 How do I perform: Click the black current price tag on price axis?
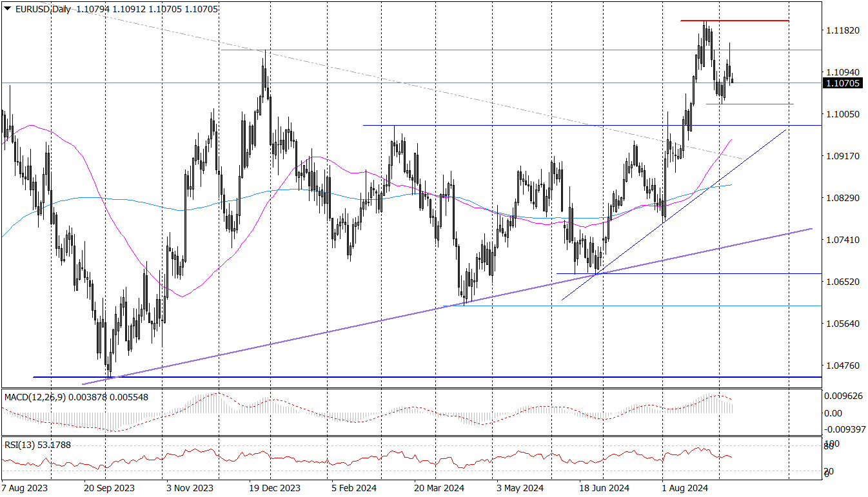(x=843, y=83)
